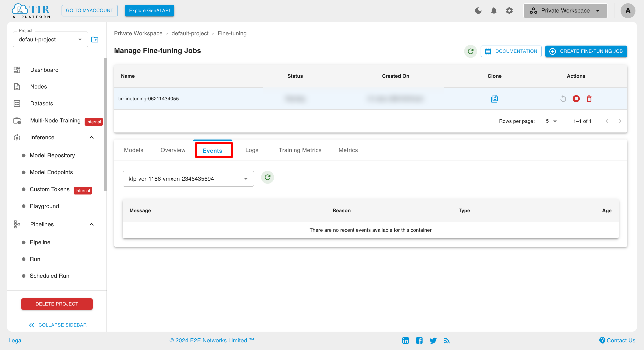Click CREATE FINE-TUNING JOB button
The image size is (644, 350).
tap(586, 51)
